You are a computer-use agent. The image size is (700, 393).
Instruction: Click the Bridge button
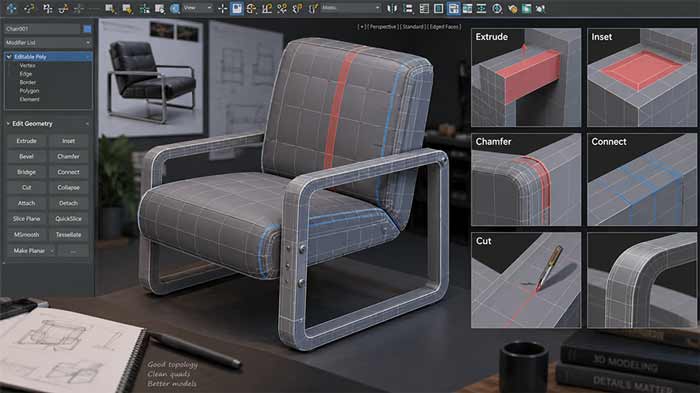click(x=26, y=172)
